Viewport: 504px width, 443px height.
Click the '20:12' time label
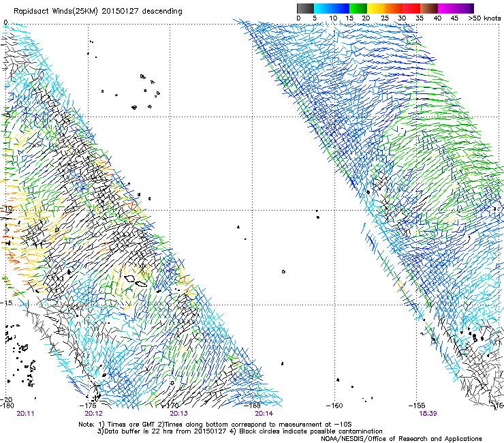tap(93, 414)
